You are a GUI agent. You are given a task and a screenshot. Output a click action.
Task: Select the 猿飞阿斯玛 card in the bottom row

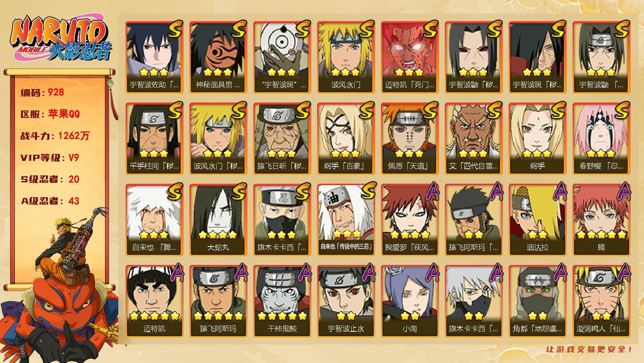(x=218, y=301)
